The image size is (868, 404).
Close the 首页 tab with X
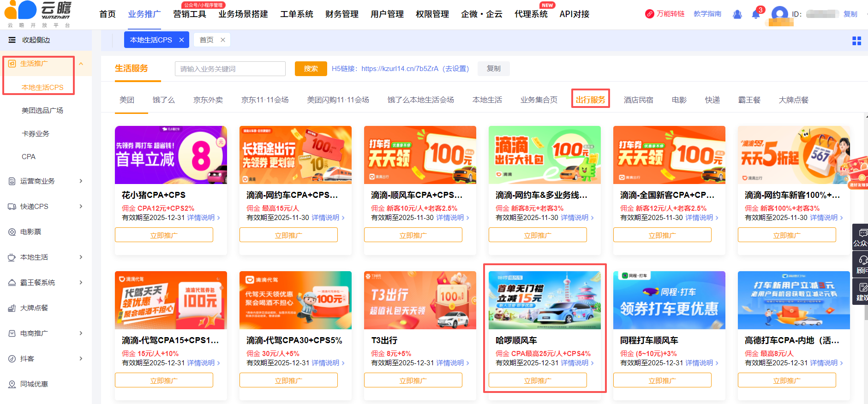pos(223,40)
